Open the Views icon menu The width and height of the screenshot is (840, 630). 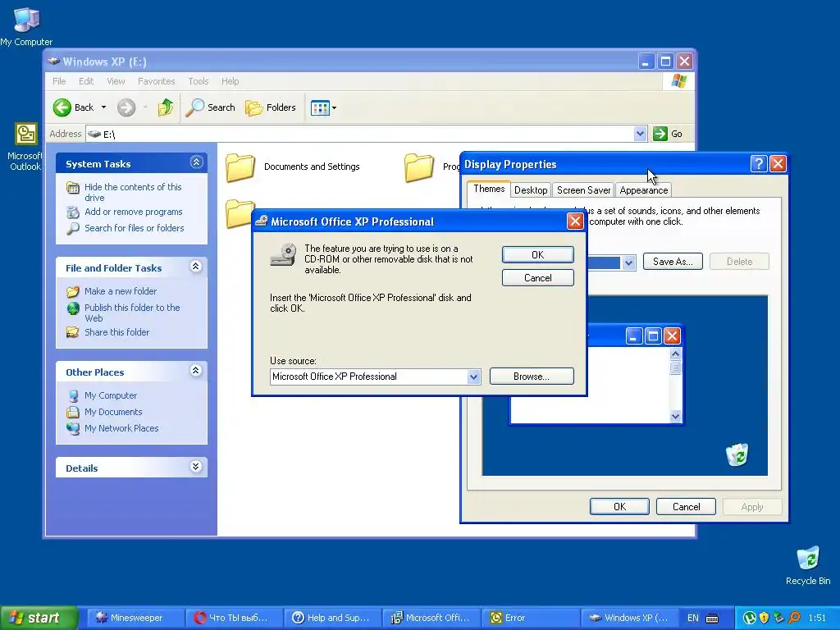click(323, 107)
